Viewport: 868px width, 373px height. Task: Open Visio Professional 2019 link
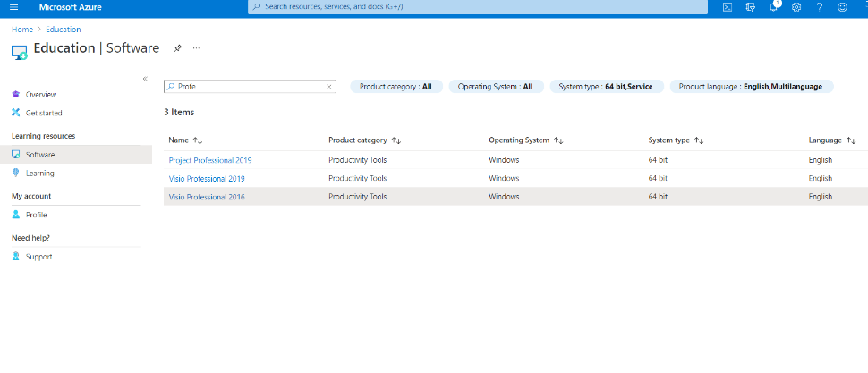pos(207,179)
